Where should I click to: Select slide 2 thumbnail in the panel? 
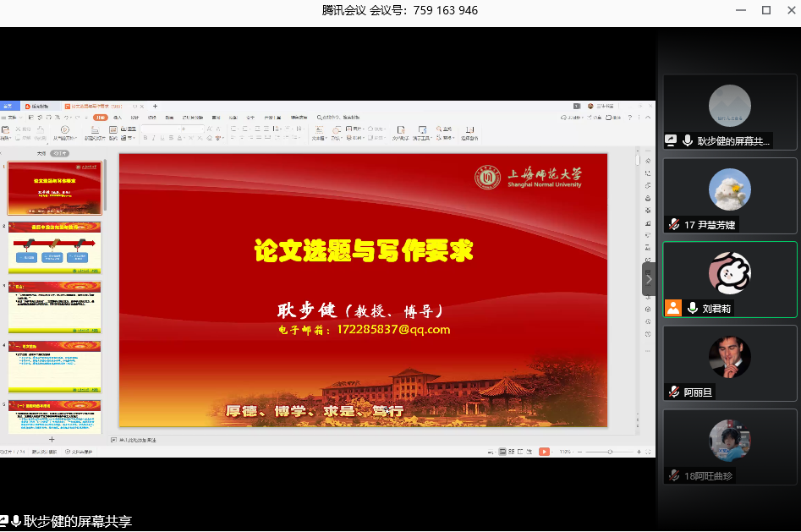click(x=55, y=246)
